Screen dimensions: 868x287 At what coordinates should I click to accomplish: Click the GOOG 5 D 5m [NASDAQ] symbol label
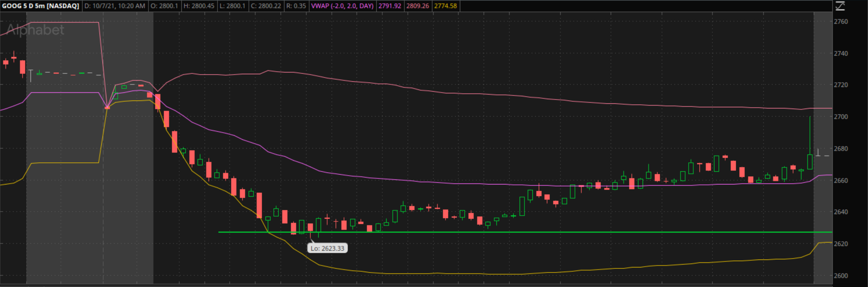coord(41,6)
